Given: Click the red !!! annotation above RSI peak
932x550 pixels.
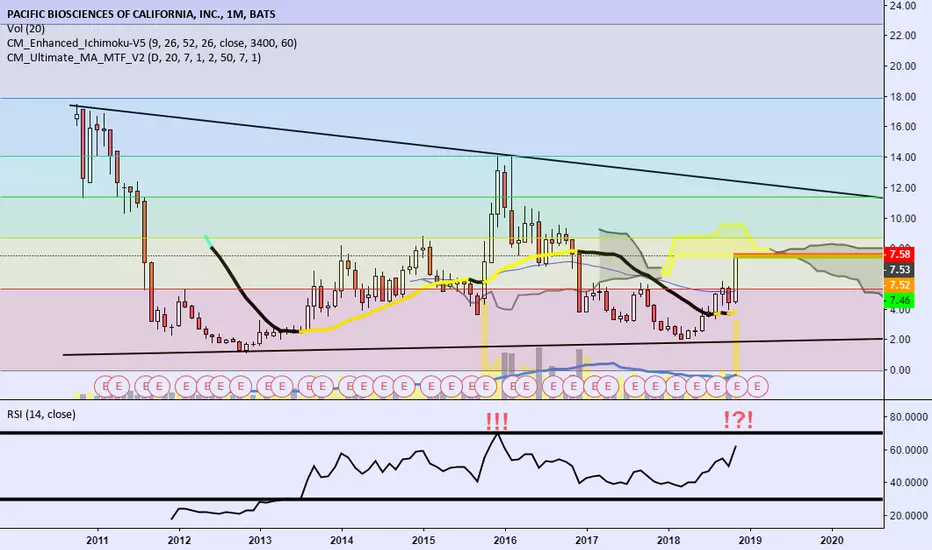Looking at the screenshot, I should point(497,422).
